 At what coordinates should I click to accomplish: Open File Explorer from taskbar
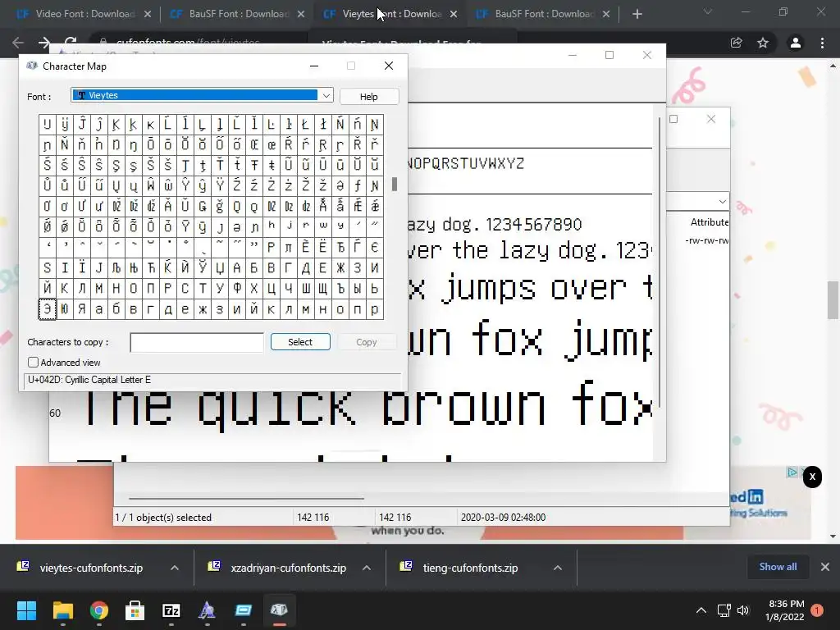point(62,610)
